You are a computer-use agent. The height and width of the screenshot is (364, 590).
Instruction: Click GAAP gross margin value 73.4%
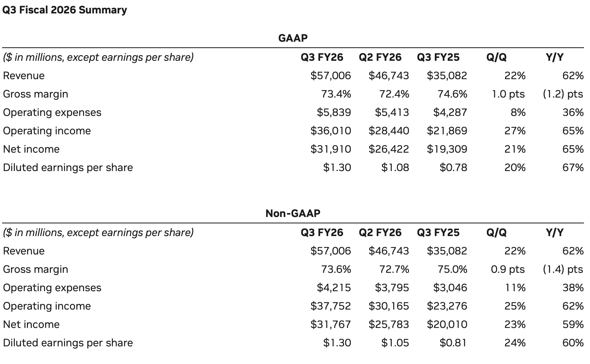[x=336, y=94]
